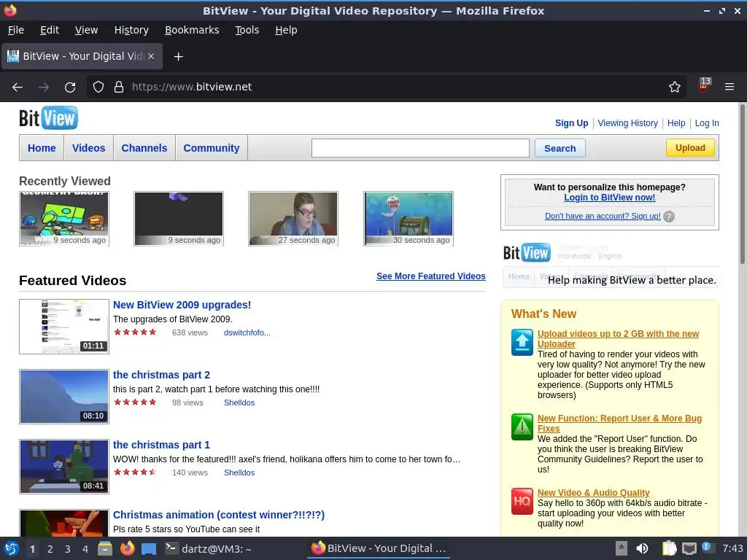The width and height of the screenshot is (747, 560).
Task: Open the dswitchfofo... uploader channel
Action: point(247,332)
